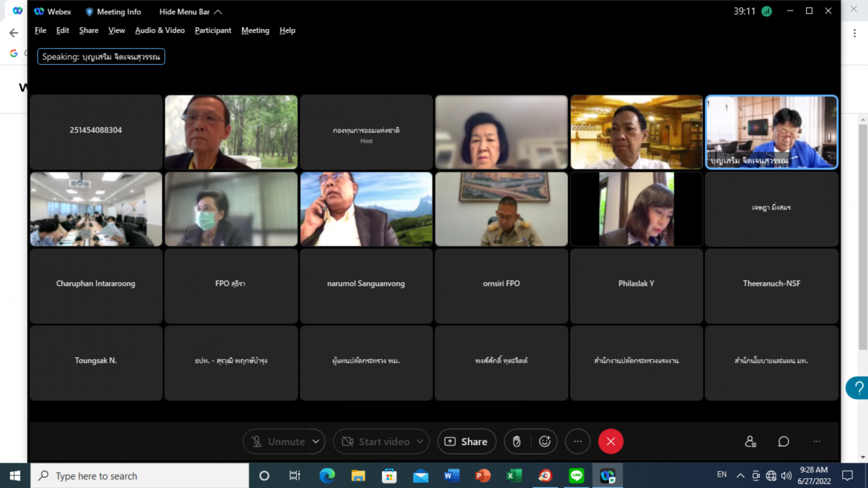Select participant tile 251454088304
Image resolution: width=868 pixels, height=488 pixels.
96,132
